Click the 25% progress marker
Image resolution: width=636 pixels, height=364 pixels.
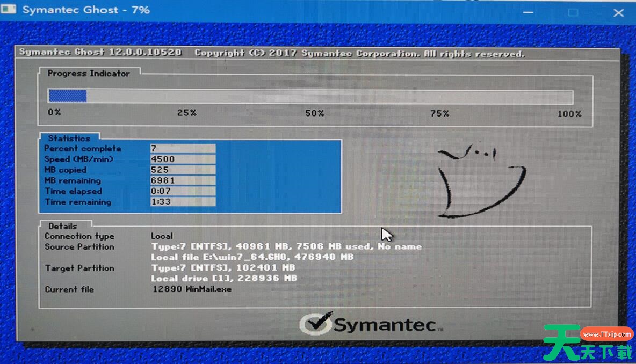(x=186, y=113)
